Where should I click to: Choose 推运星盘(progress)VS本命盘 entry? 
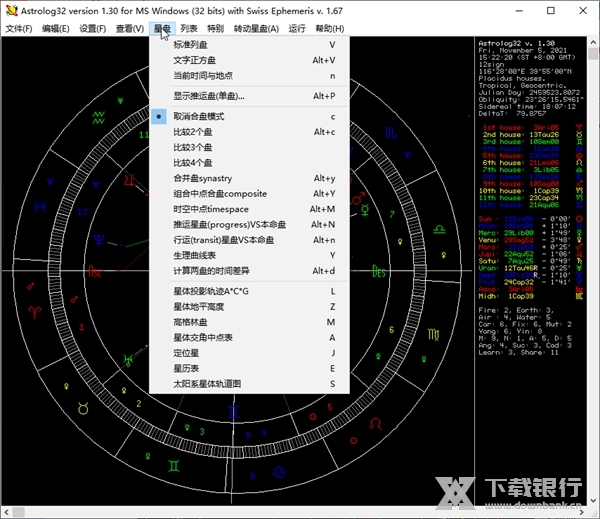(250, 225)
